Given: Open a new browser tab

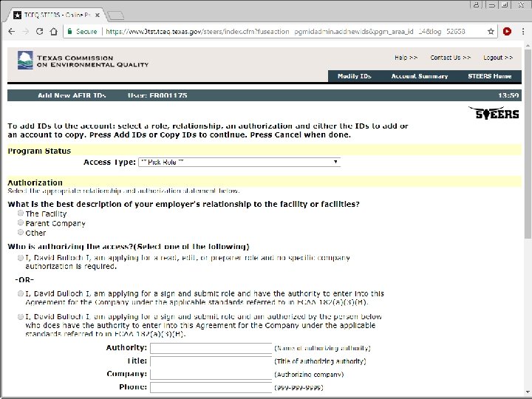Looking at the screenshot, I should point(115,16).
